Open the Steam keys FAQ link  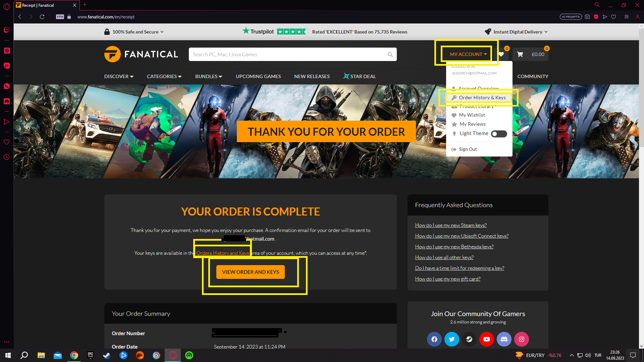click(x=450, y=225)
